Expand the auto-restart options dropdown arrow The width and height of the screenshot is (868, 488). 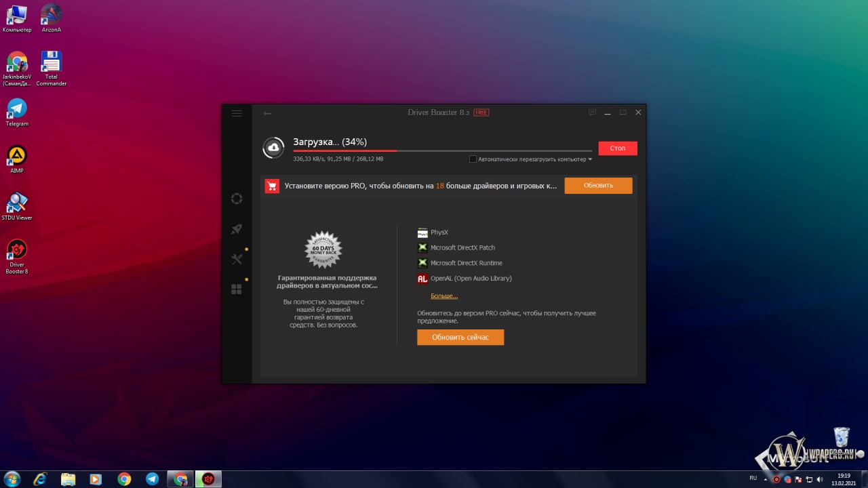tap(590, 159)
